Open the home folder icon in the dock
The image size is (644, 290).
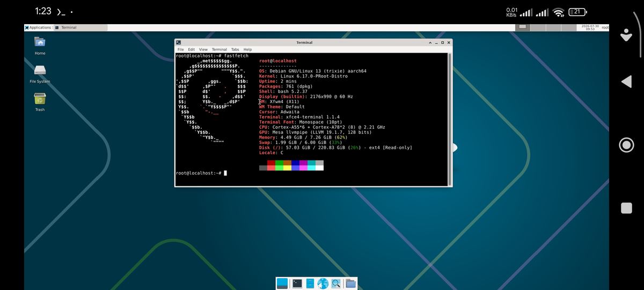pyautogui.click(x=350, y=283)
